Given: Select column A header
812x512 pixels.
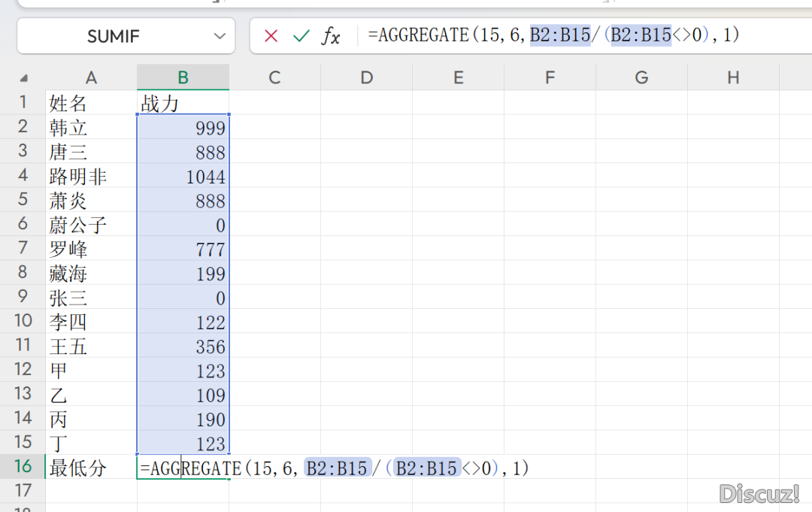Looking at the screenshot, I should tap(91, 77).
